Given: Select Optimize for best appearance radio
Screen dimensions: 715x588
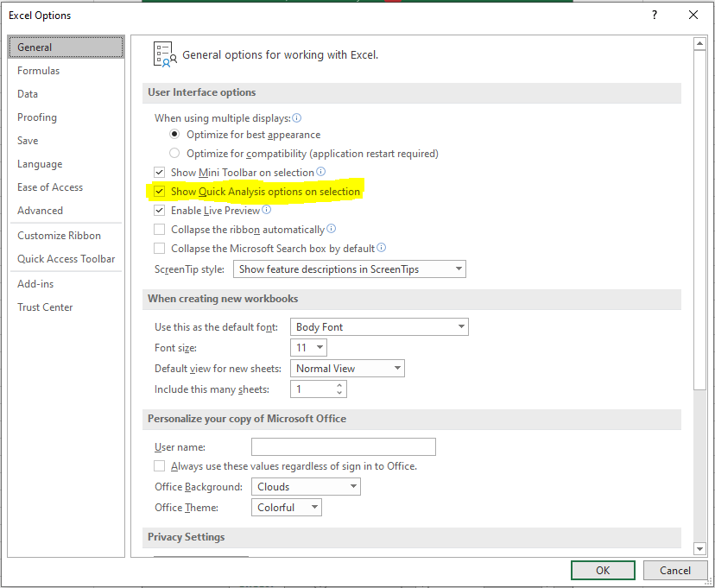Looking at the screenshot, I should point(174,135).
